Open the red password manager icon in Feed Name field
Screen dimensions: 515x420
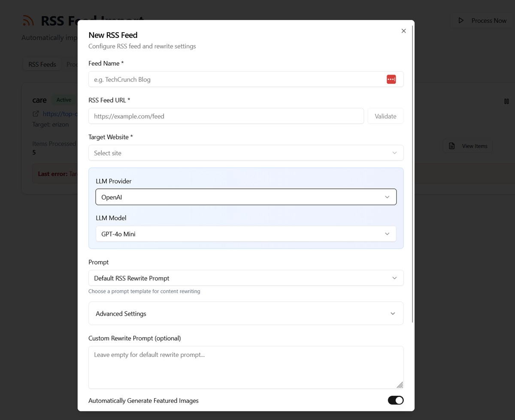[x=391, y=79]
